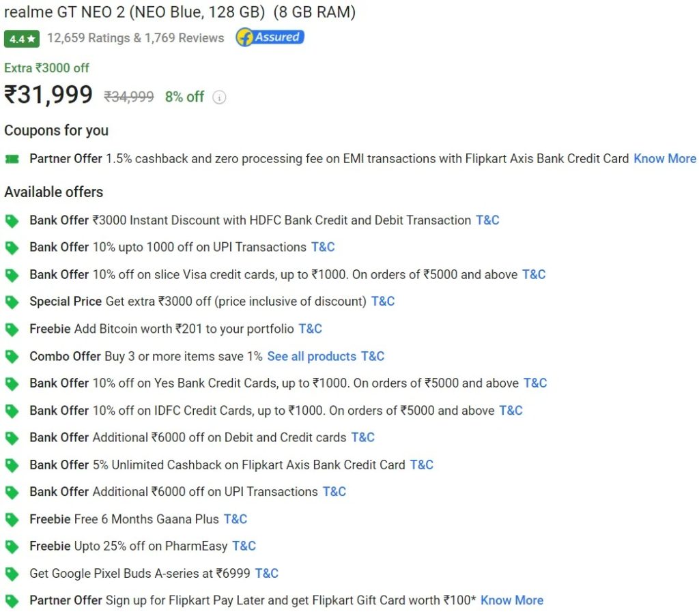View T&C for the PharmEasy 25% off Freebie
This screenshot has height=616, width=699.
tap(244, 546)
